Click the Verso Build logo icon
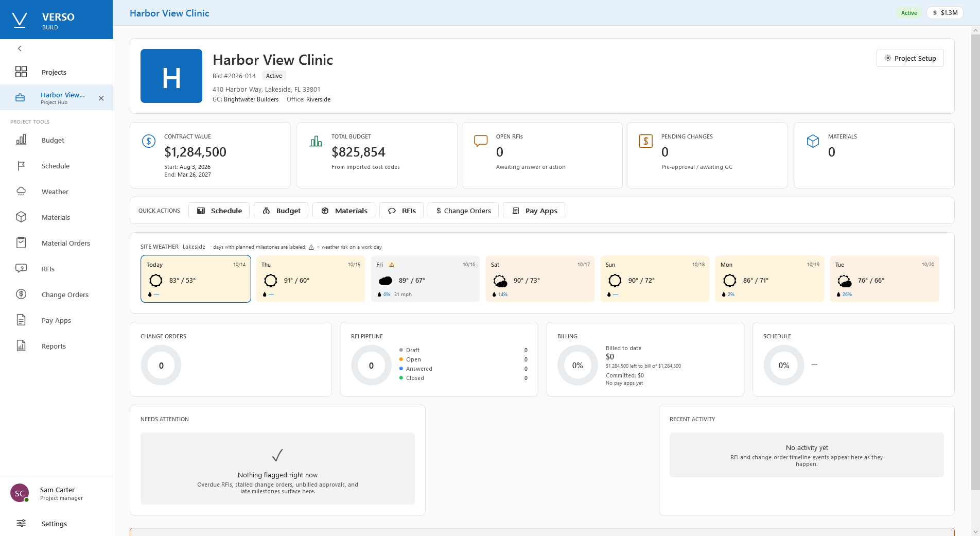980x536 pixels. 20,20
